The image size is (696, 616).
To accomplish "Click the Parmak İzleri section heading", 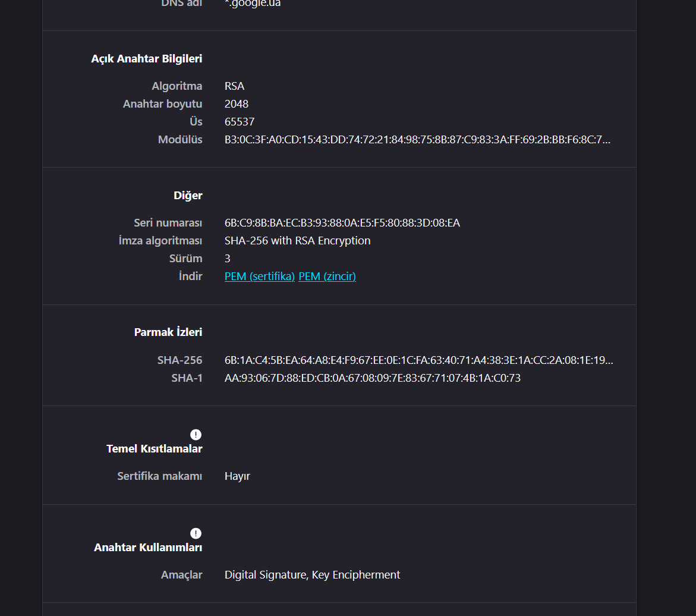I will [168, 332].
